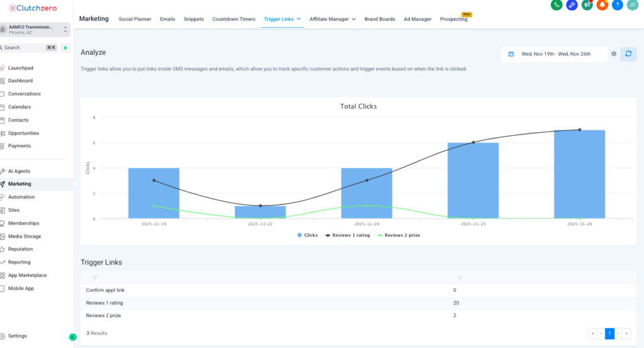Open the help question mark icon

pyautogui.click(x=617, y=5)
